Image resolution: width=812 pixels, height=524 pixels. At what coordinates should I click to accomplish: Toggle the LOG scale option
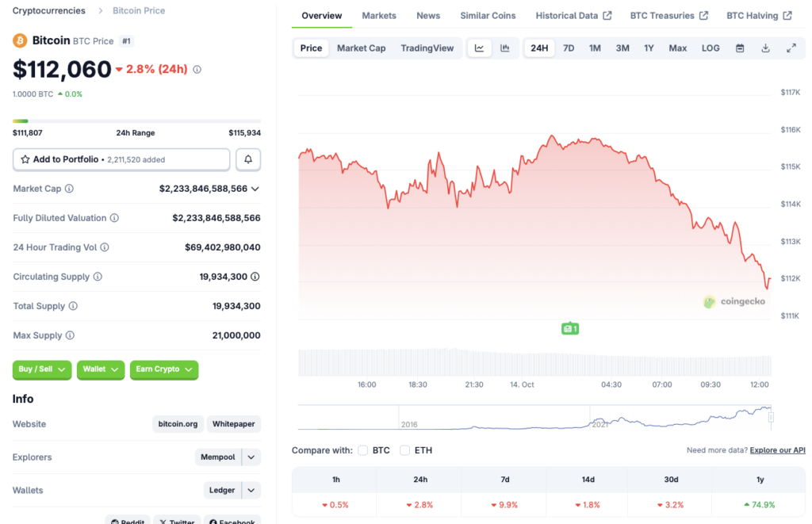coord(710,48)
